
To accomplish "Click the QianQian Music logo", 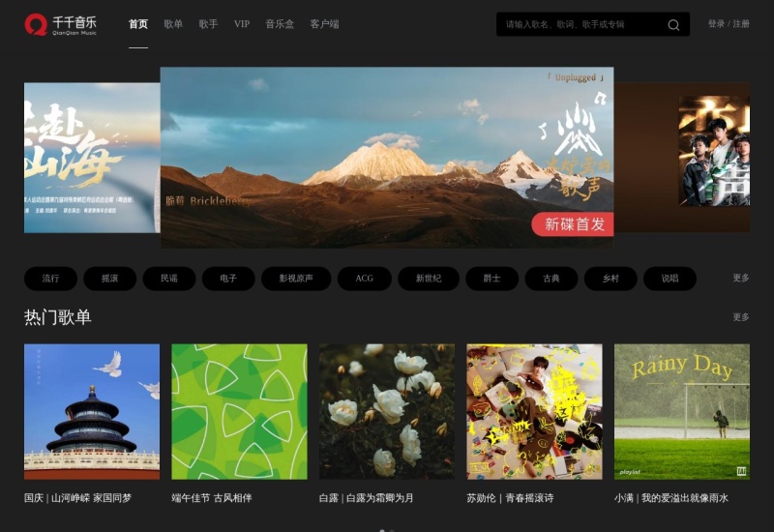I will (x=60, y=24).
